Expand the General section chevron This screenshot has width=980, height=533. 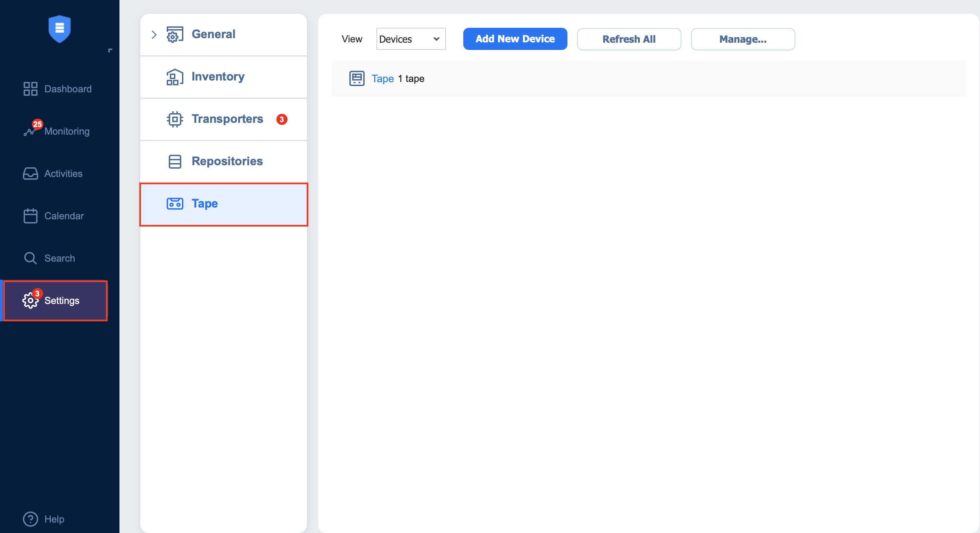pos(154,35)
